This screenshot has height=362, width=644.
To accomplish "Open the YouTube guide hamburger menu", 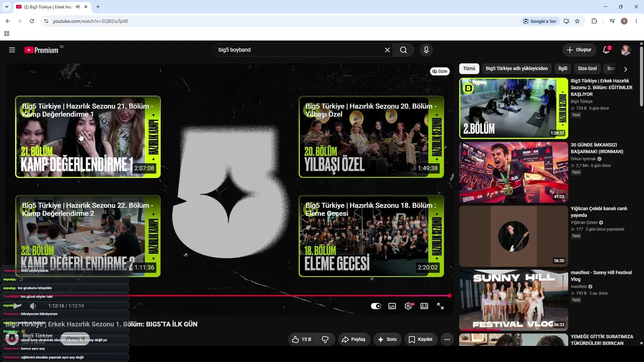I will [x=12, y=50].
